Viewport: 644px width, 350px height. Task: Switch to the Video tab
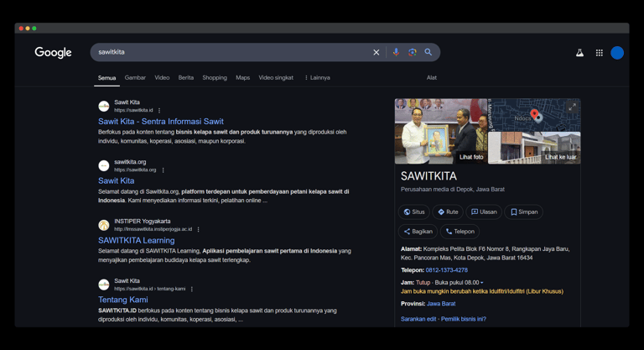162,77
